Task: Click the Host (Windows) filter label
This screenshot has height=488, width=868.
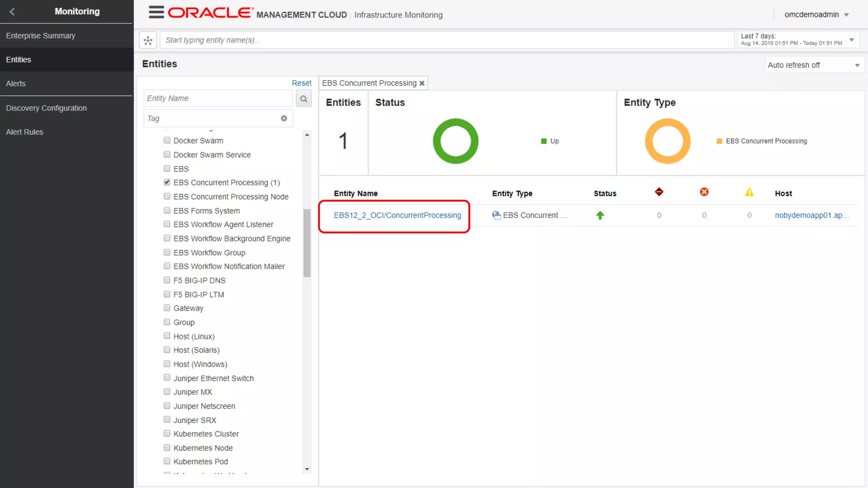Action: click(200, 364)
